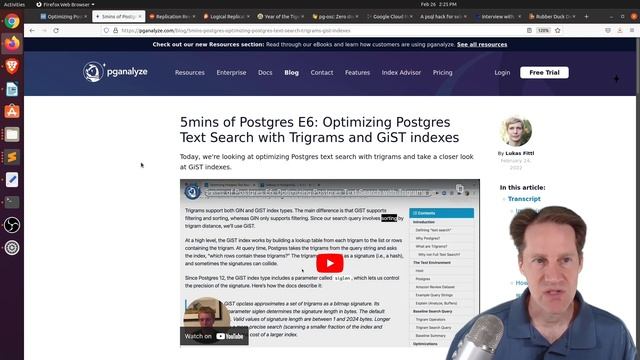
Task: Launch Sublime Text from the dock
Action: (x=12, y=157)
